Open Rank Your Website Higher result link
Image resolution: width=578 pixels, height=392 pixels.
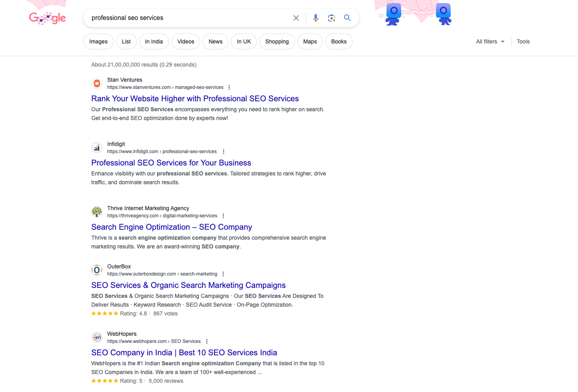click(x=195, y=98)
